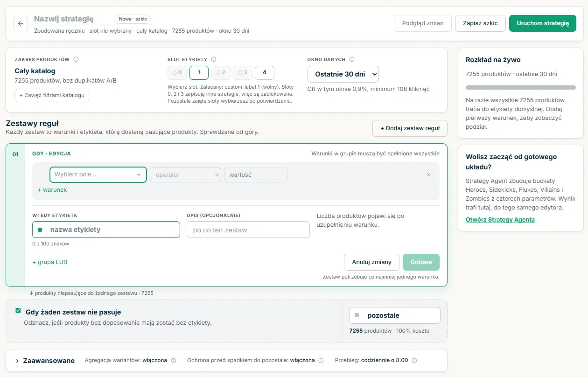Click the live distribution progress bar
Viewport: 588px width, 377px height.
[x=521, y=87]
